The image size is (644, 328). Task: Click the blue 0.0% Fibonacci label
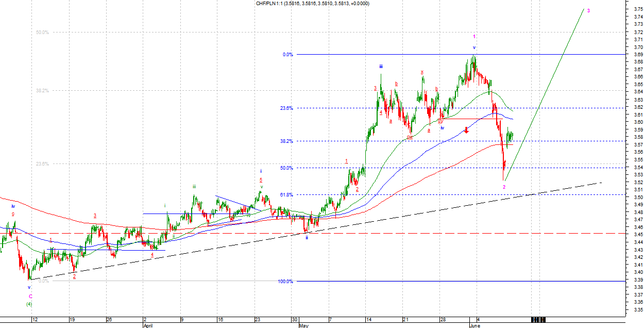pyautogui.click(x=287, y=54)
